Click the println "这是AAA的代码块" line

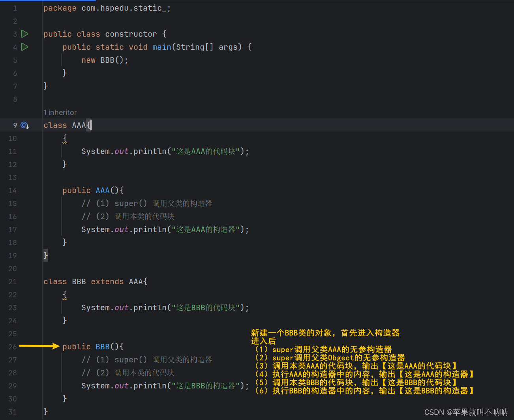point(165,151)
